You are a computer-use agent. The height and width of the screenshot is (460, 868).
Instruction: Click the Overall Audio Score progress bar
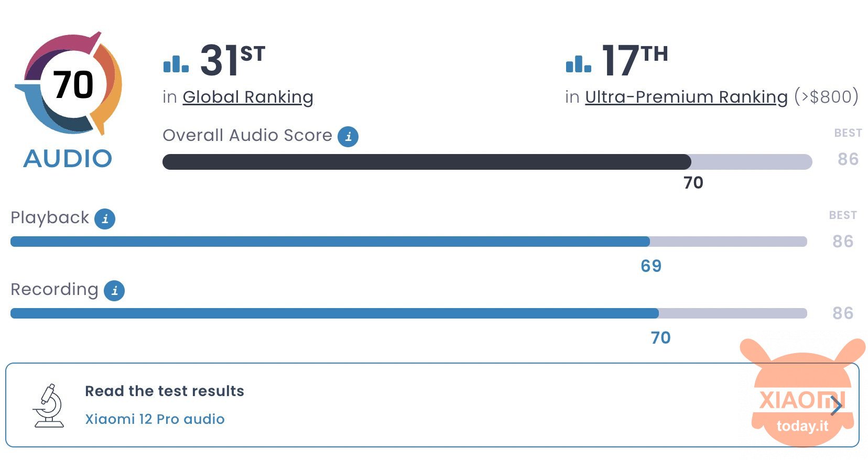pyautogui.click(x=487, y=162)
